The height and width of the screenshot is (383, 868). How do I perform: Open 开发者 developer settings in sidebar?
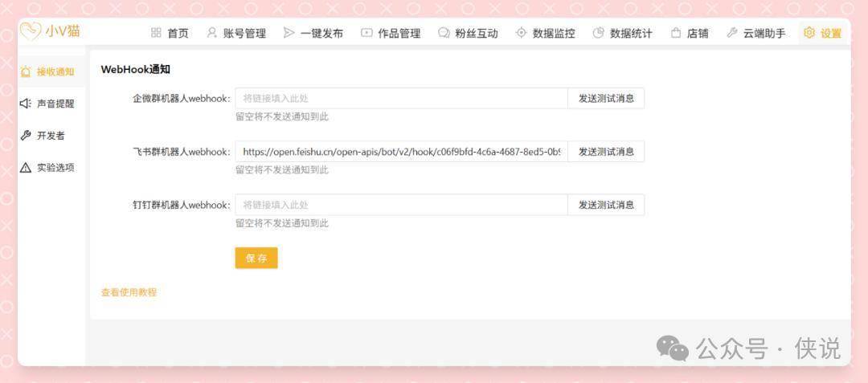[x=43, y=136]
